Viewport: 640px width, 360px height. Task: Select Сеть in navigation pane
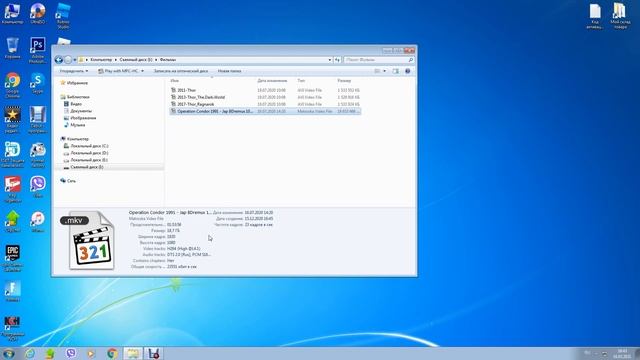tap(68, 181)
